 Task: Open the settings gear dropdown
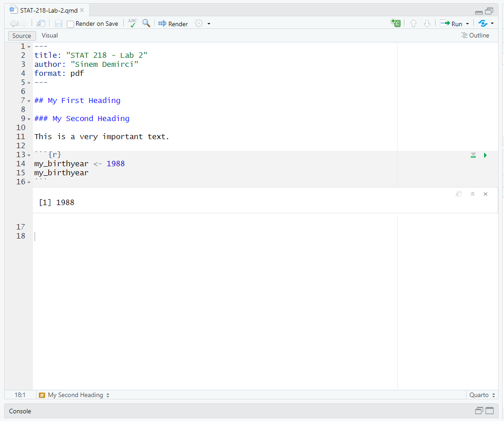199,23
